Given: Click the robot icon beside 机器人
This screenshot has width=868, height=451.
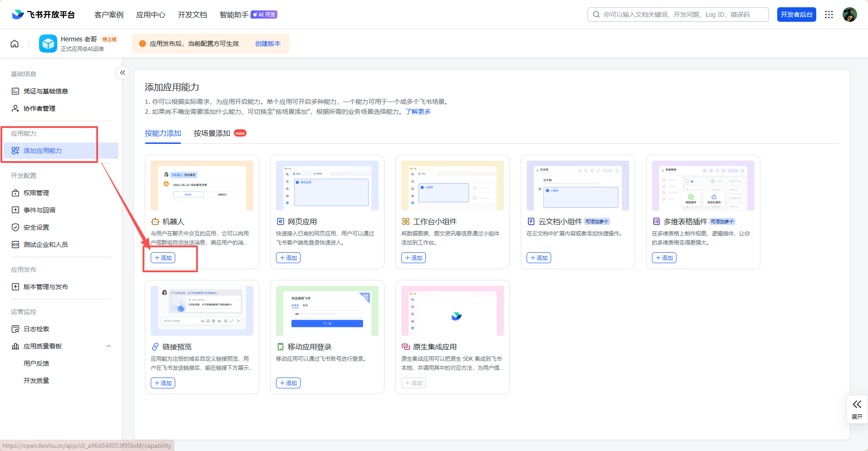Looking at the screenshot, I should 155,221.
